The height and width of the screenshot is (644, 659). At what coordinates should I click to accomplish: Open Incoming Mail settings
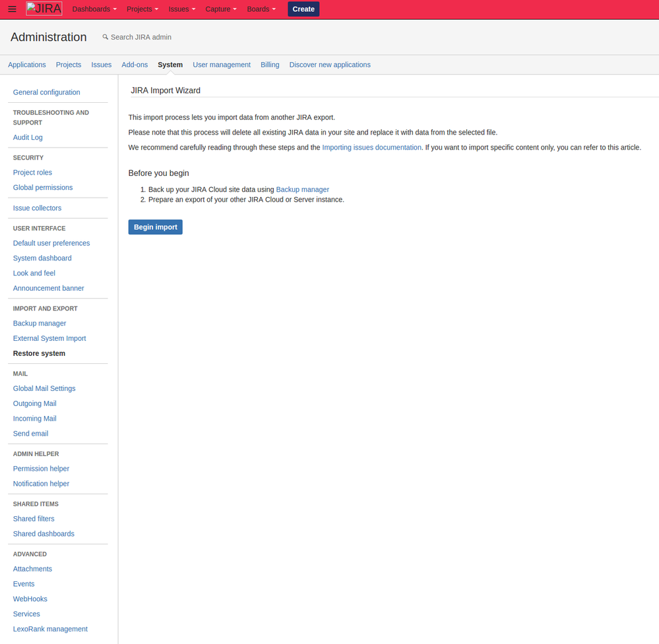pos(34,419)
